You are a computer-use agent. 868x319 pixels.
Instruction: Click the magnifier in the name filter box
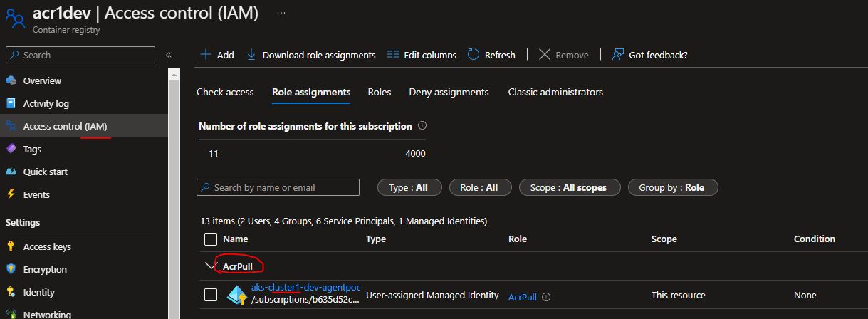206,187
